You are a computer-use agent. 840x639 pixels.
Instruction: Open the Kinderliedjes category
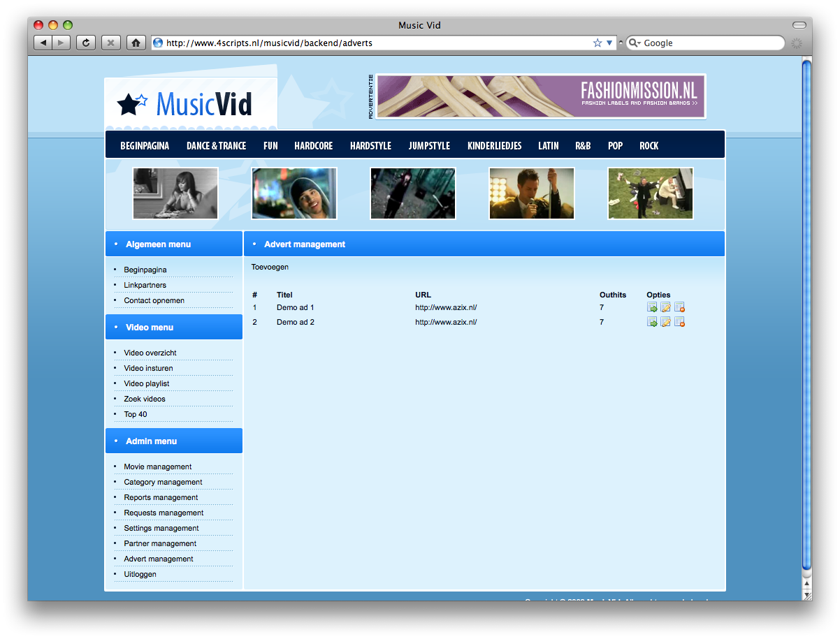[494, 146]
